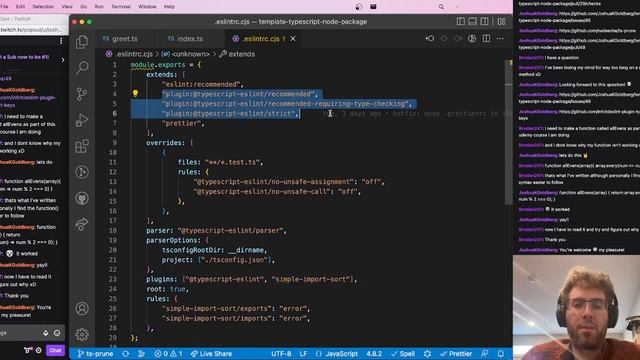This screenshot has height=360, width=640.
Task: Open the Window menu in the menu bar
Action: tap(147, 7)
